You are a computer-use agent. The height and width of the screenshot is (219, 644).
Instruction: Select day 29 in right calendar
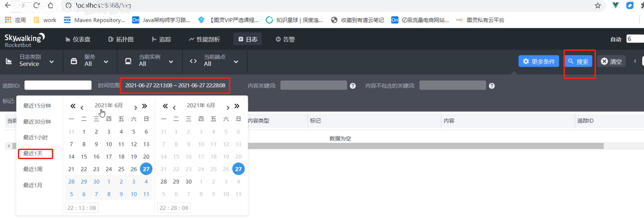[x=176, y=182]
